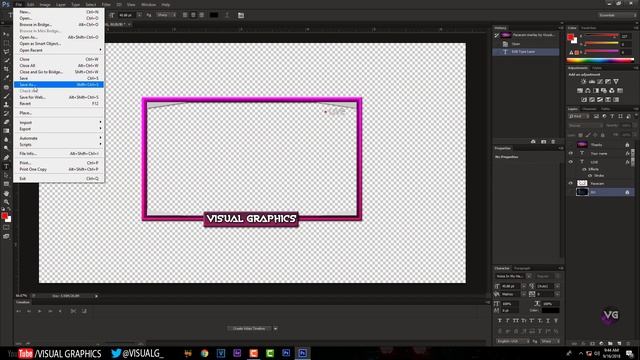Add a Levels adjustment
The width and height of the screenshot is (640, 360).
(x=592, y=82)
